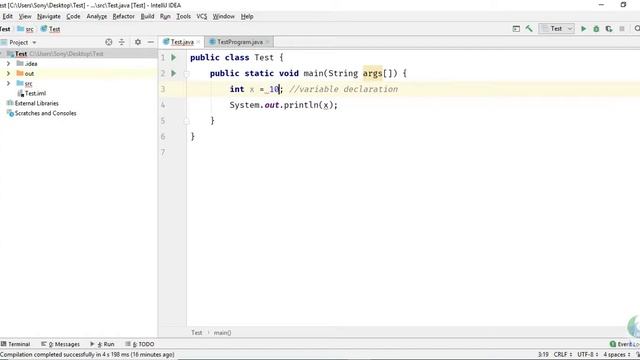The image size is (640, 360).
Task: Build project using hammer icon
Action: (x=529, y=29)
